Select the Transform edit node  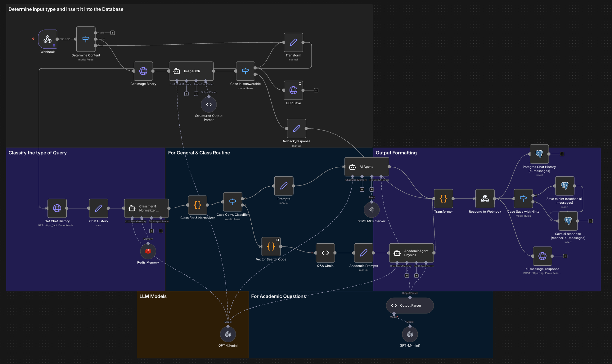click(x=293, y=42)
